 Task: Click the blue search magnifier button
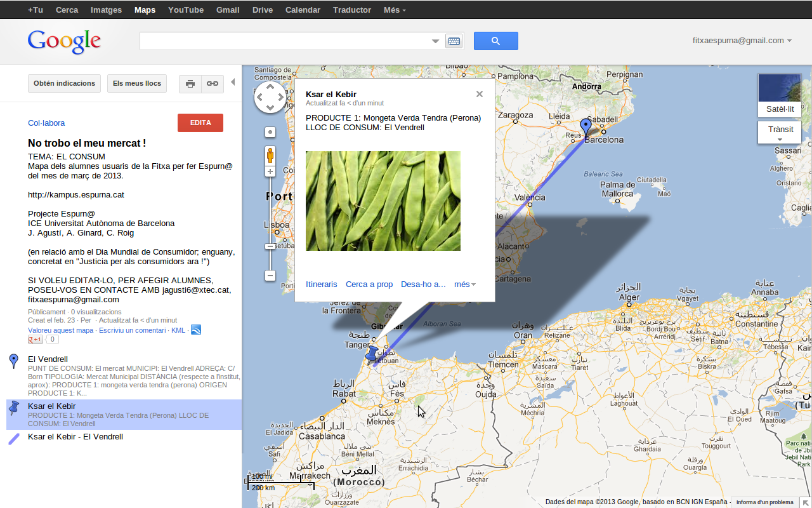pos(496,41)
